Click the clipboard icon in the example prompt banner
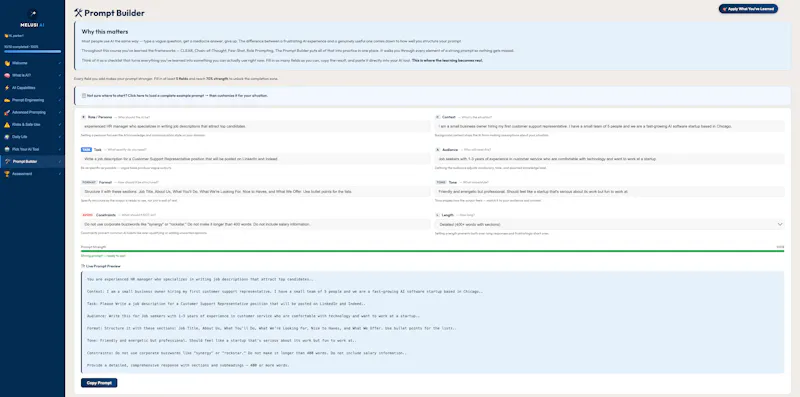Viewport: 800px width, 397px height. [x=84, y=95]
